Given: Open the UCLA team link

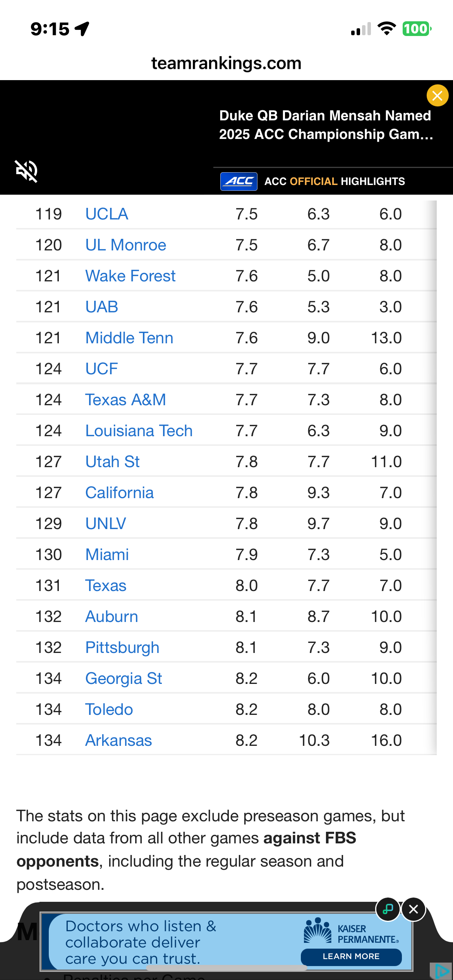Looking at the screenshot, I should (x=106, y=214).
